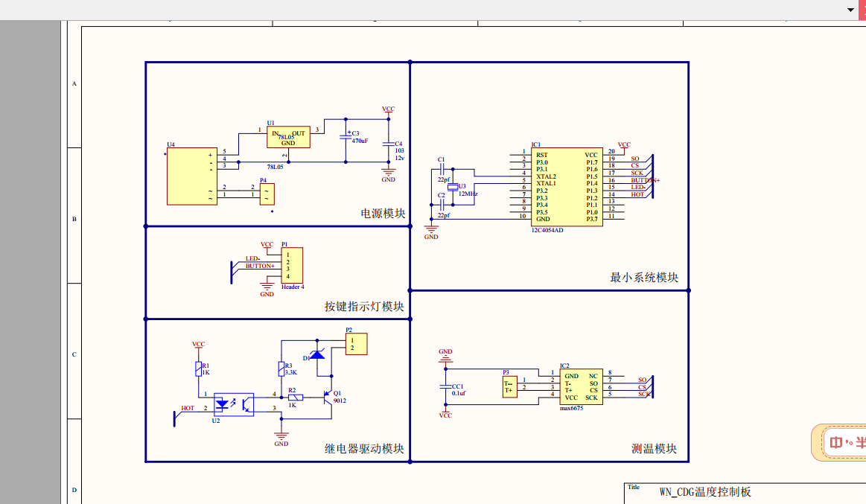Viewport: 866px width, 504px height.
Task: Select the R2 1K resistor
Action: coord(296,398)
